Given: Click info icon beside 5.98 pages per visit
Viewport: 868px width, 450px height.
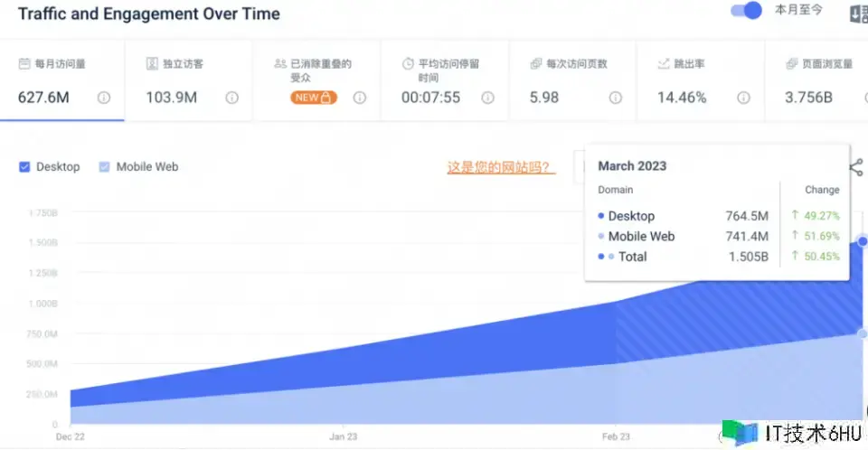Looking at the screenshot, I should point(616,98).
